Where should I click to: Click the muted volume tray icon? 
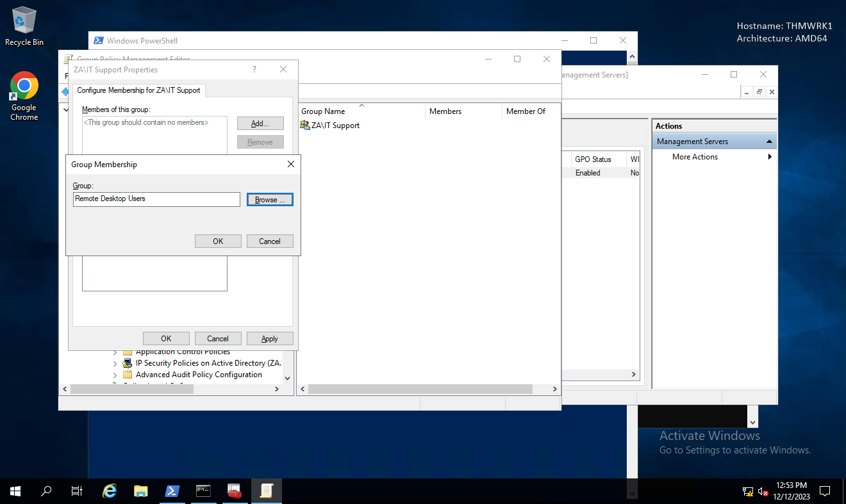tap(763, 492)
